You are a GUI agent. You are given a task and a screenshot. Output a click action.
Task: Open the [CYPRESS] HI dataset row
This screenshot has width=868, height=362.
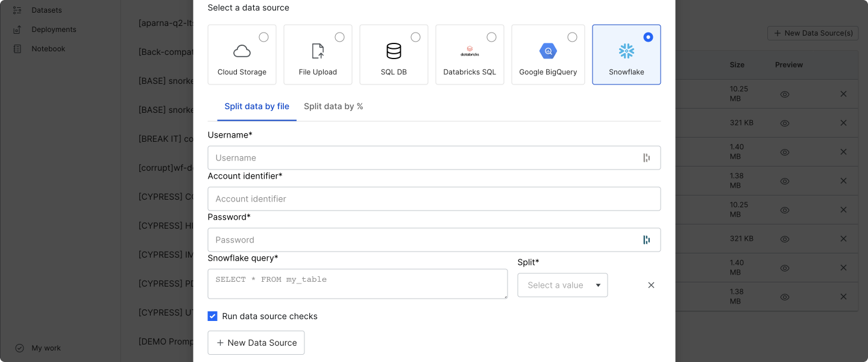166,226
